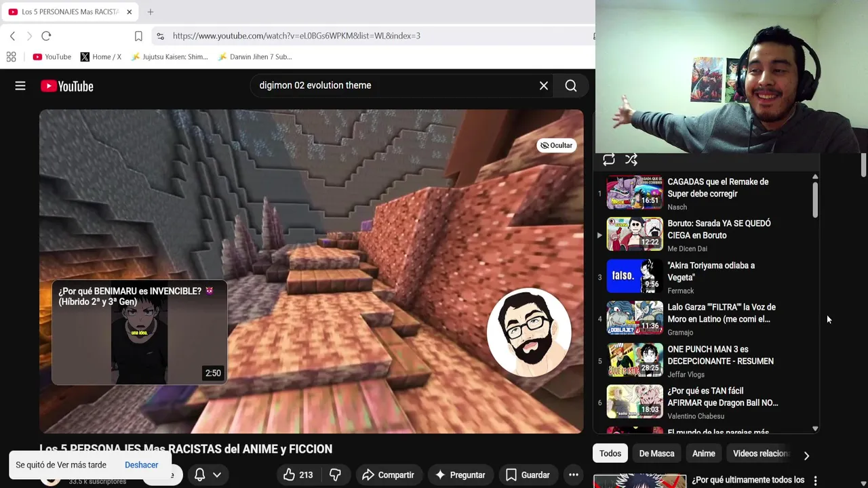Image resolution: width=868 pixels, height=488 pixels.
Task: Click the video title Los 5 PERSONAJES
Action: pos(186,449)
